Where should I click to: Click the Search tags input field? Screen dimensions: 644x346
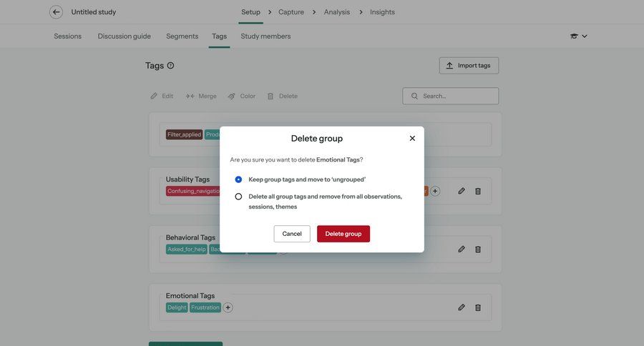pyautogui.click(x=455, y=96)
